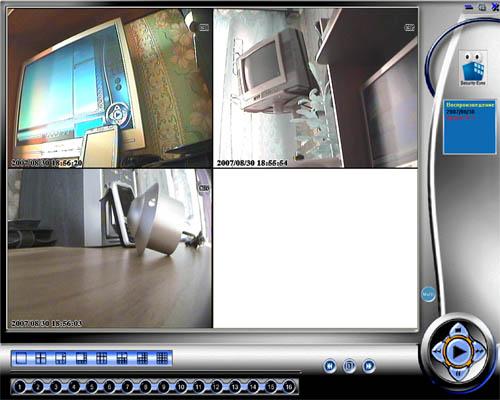Select camera channel 8 button
The height and width of the screenshot is (400, 500).
click(x=145, y=387)
